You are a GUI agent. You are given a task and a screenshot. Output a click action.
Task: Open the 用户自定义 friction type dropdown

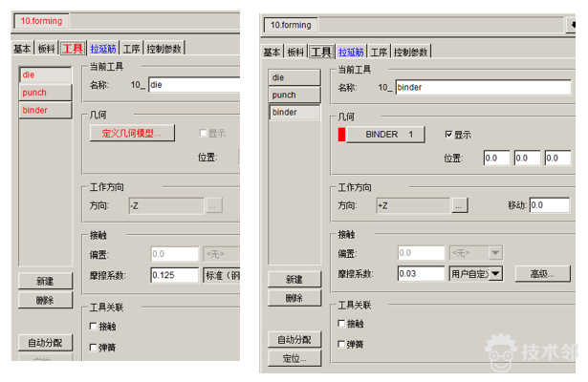pos(475,275)
